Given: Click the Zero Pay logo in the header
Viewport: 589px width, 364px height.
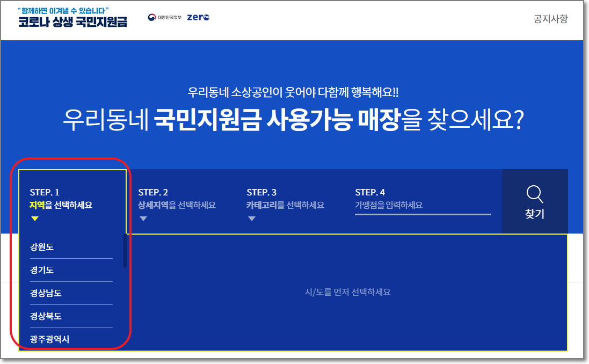Looking at the screenshot, I should click(x=198, y=17).
